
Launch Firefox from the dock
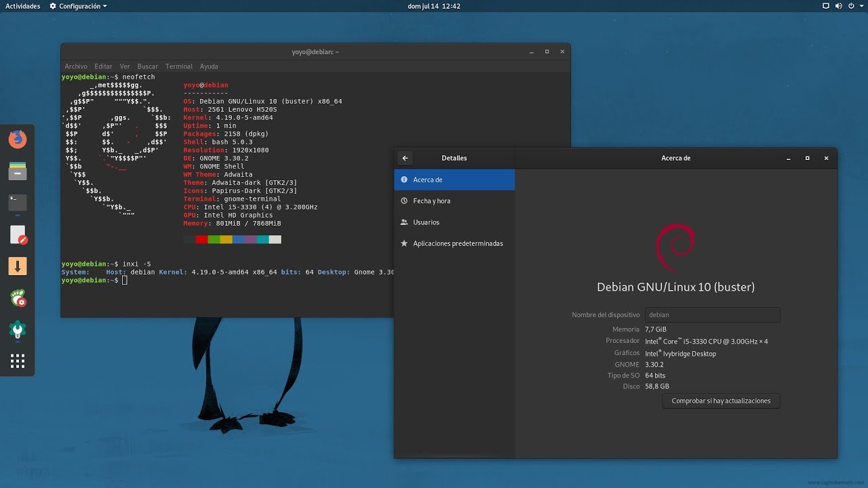click(x=18, y=140)
